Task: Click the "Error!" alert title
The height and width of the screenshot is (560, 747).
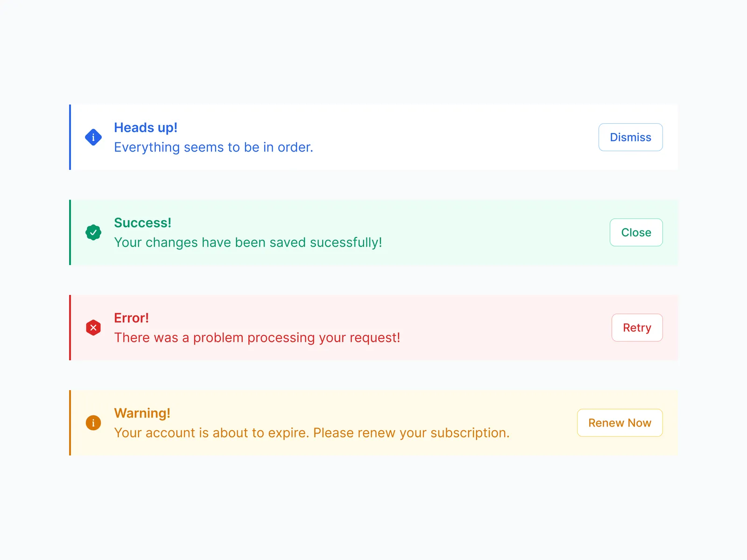Action: coord(131,318)
